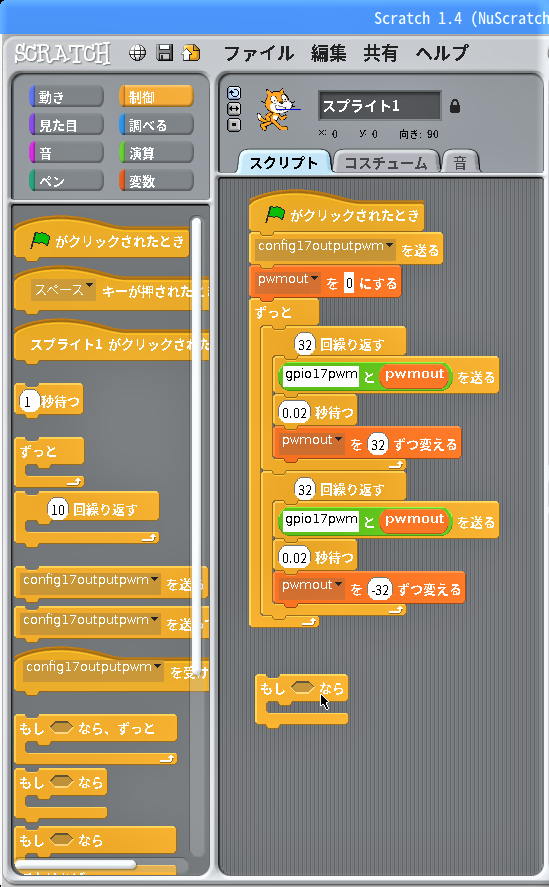Screen dimensions: 549x887
Task: Select the 動き block category
Action: tap(66, 97)
